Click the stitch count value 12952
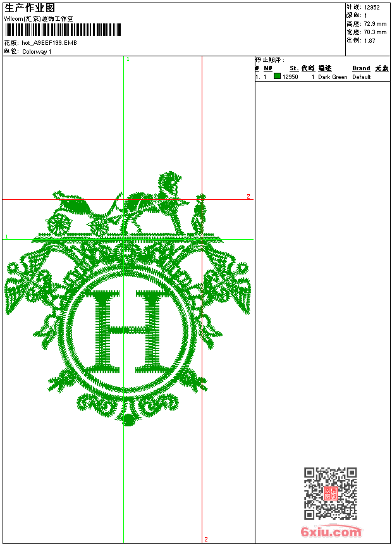Image resolution: width=392 pixels, height=544 pixels. coord(372,8)
